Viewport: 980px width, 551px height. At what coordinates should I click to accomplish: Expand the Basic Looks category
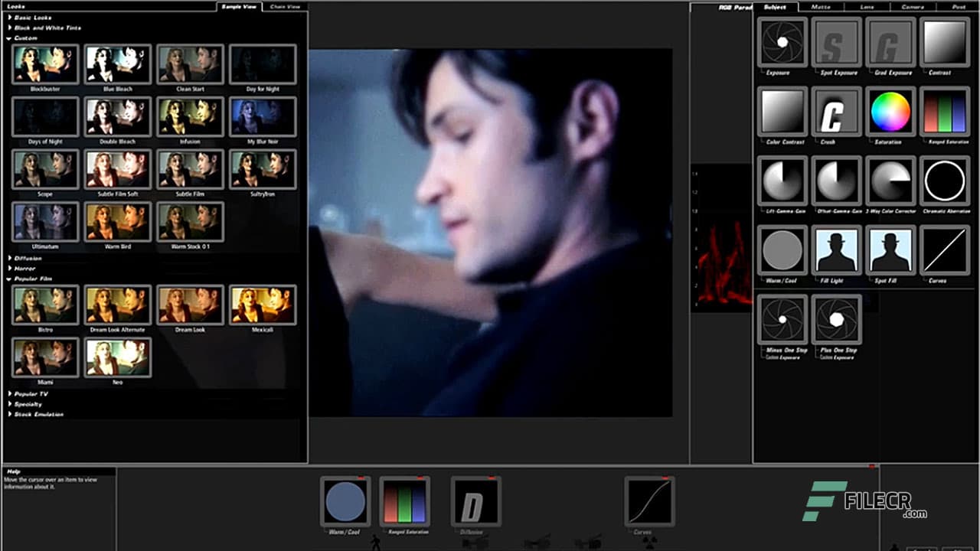(x=34, y=17)
